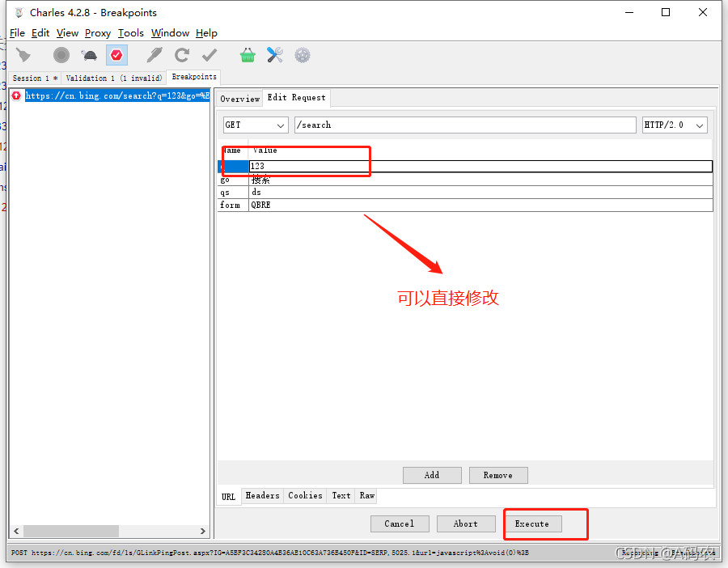Open the Tools menu
728x568 pixels.
point(130,33)
